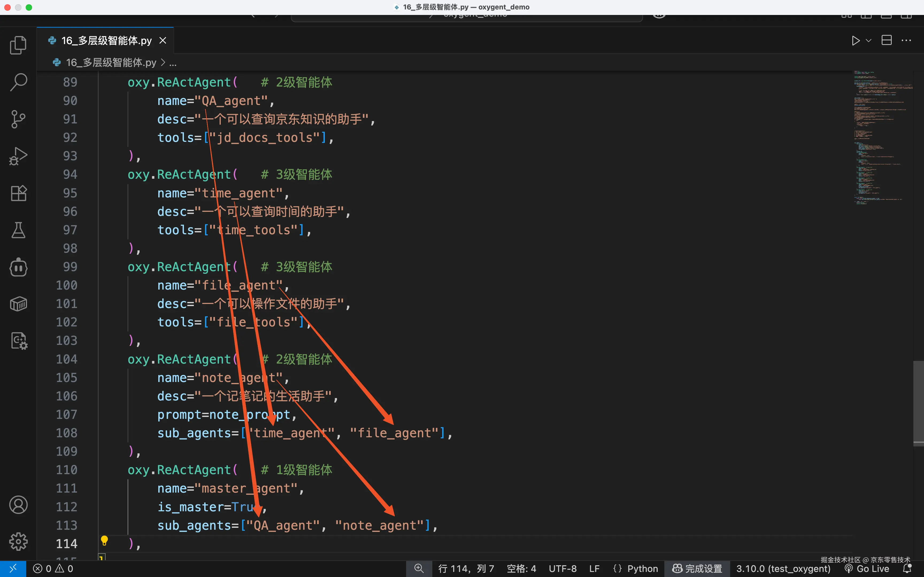Viewport: 924px width, 577px height.
Task: Open Source Control view
Action: click(18, 119)
